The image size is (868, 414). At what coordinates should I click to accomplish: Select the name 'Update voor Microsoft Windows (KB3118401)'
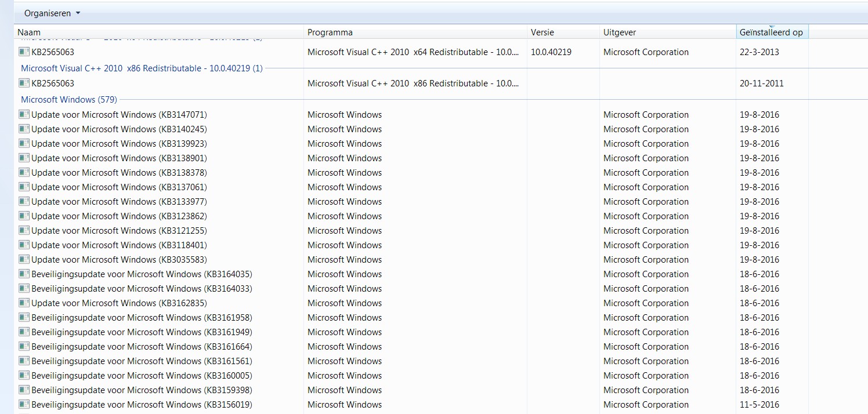(x=119, y=245)
